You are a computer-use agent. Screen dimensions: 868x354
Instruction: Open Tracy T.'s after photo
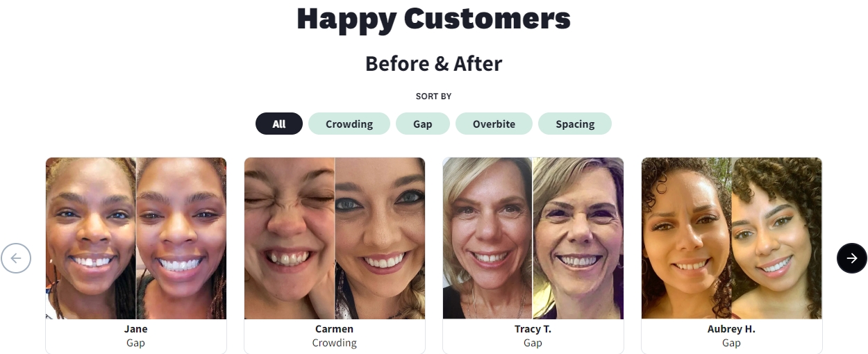tap(578, 238)
